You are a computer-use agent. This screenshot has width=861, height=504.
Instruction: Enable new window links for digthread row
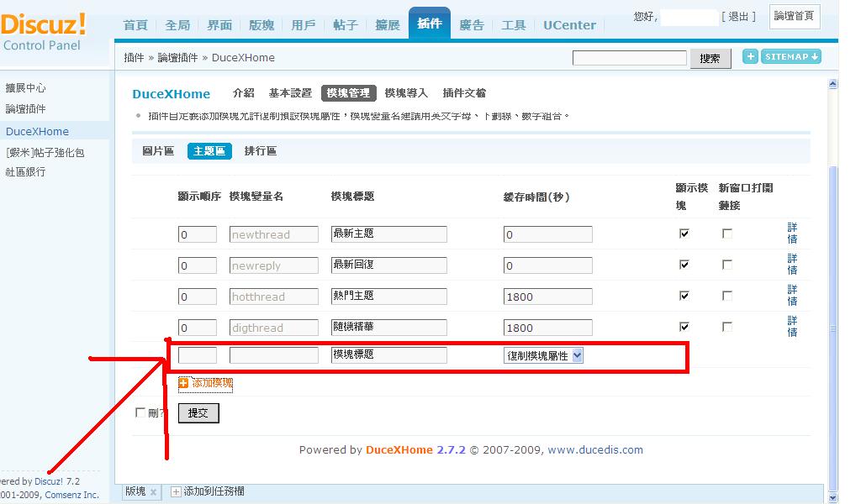pos(727,327)
